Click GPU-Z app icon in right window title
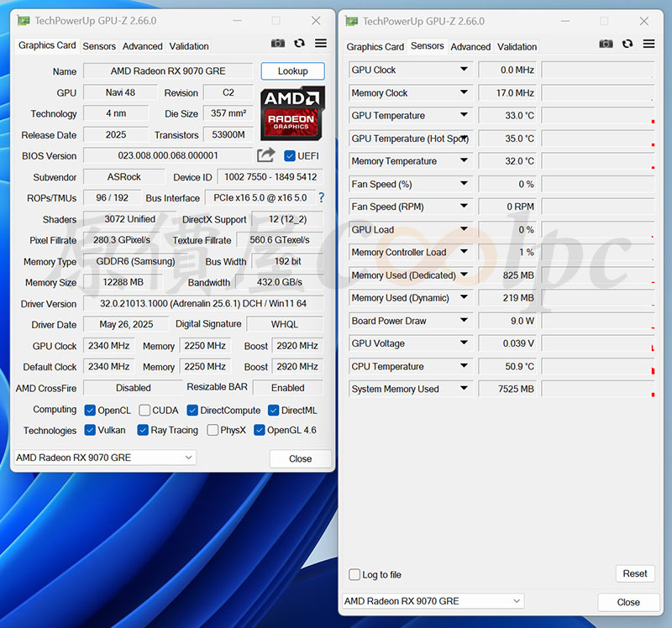Screen dimensions: 672x628 (351, 21)
